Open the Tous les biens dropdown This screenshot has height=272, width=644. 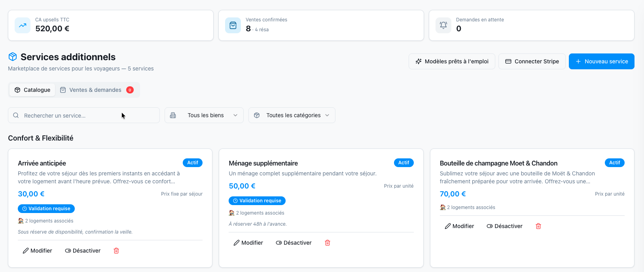[x=204, y=115]
